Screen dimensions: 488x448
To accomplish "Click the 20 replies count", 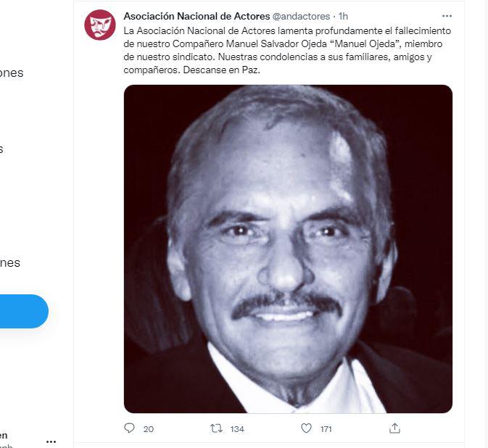I will pos(148,429).
